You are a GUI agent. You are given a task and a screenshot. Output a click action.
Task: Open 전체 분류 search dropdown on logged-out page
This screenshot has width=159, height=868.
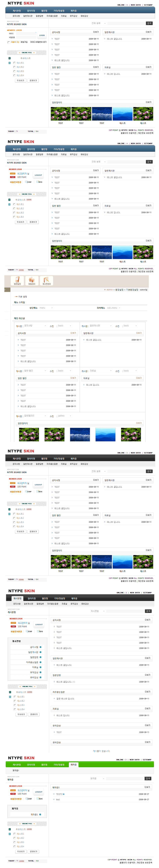tap(98, 23)
